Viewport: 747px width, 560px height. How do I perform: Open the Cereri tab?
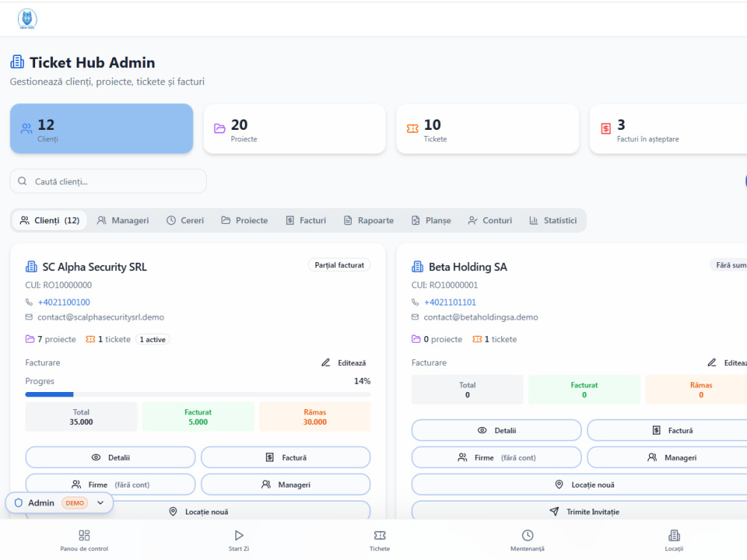(185, 220)
